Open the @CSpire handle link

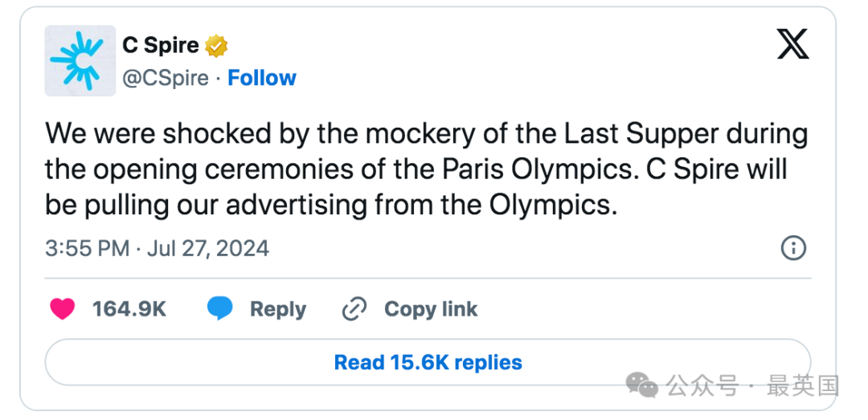(x=166, y=78)
